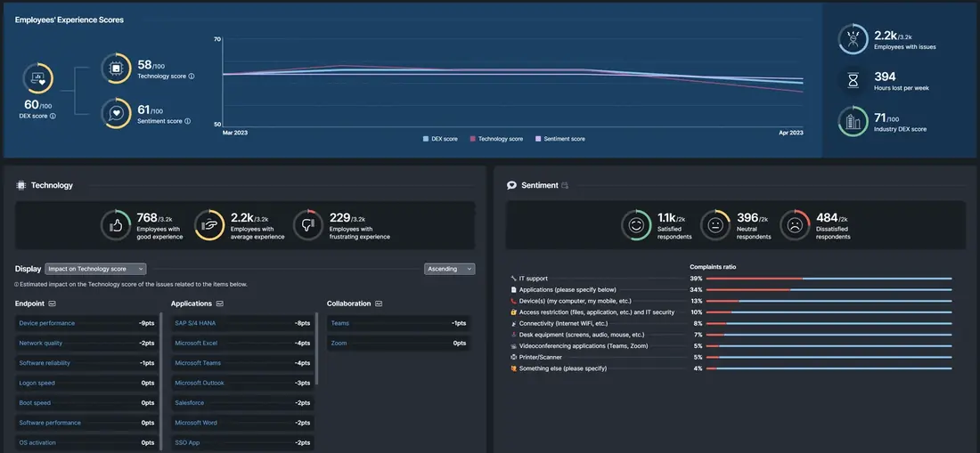The image size is (980, 453).
Task: Click the Sentiment section speech-bubble icon
Action: pyautogui.click(x=512, y=185)
